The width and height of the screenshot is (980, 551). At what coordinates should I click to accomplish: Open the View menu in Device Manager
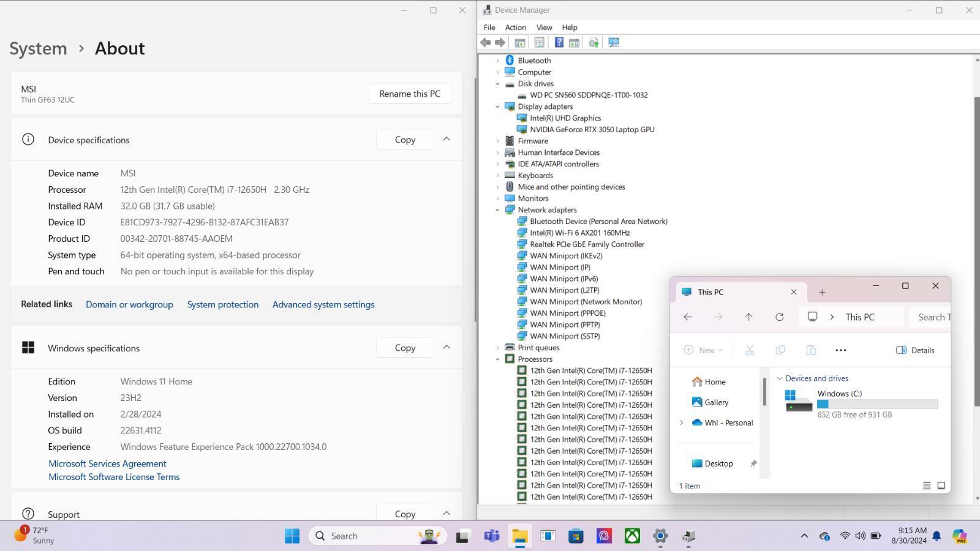pyautogui.click(x=544, y=28)
